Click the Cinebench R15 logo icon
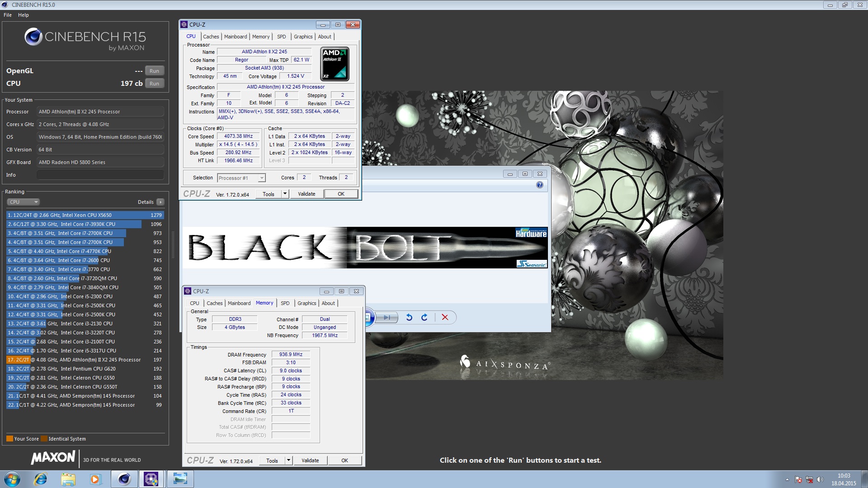Viewport: 868px width, 488px height. pyautogui.click(x=33, y=37)
